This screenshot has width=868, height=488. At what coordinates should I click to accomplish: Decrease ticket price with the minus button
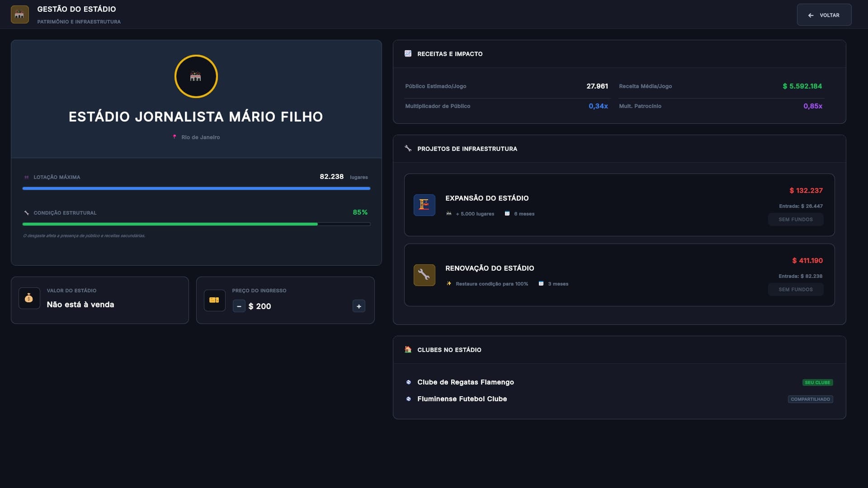pyautogui.click(x=239, y=306)
